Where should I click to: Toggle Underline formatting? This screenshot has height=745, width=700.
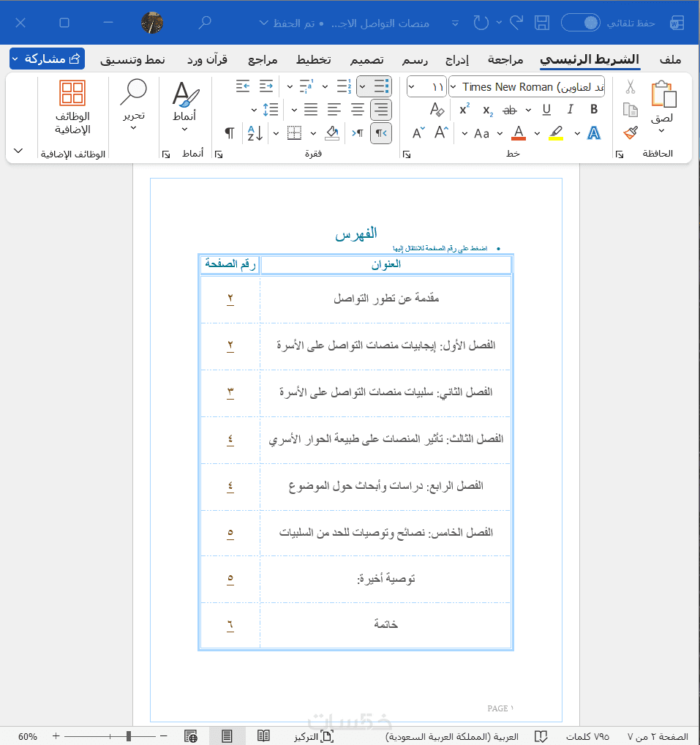click(546, 110)
